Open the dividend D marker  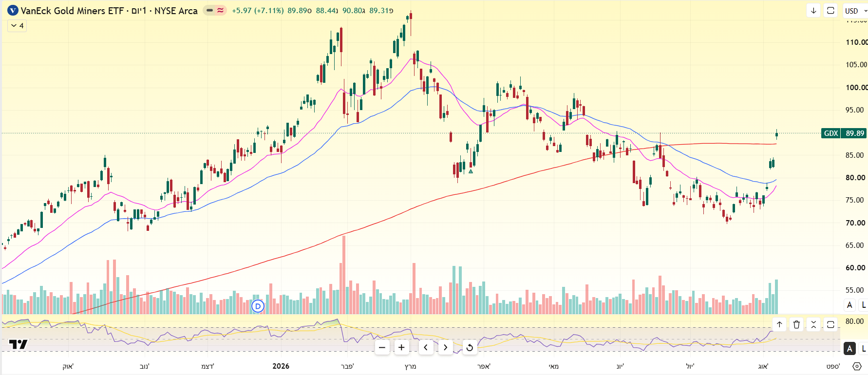point(258,306)
